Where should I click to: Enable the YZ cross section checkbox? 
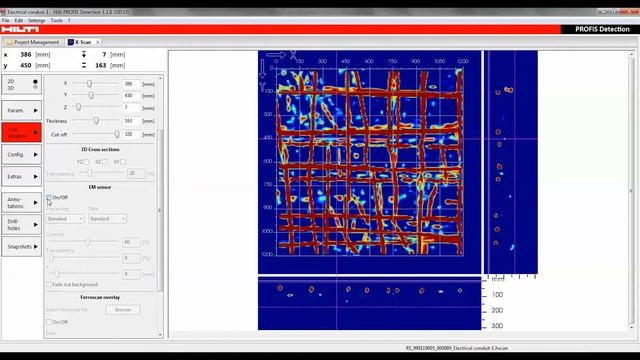coord(86,162)
